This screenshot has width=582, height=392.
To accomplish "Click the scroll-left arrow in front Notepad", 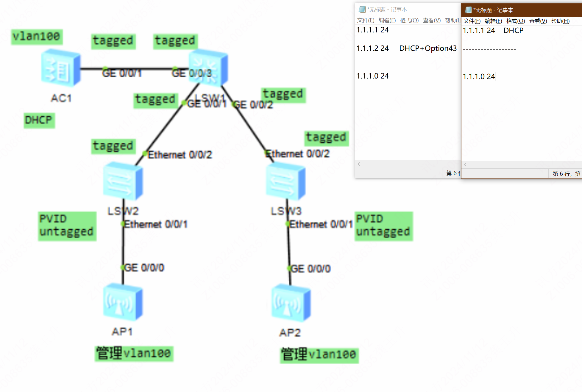I will [x=465, y=164].
